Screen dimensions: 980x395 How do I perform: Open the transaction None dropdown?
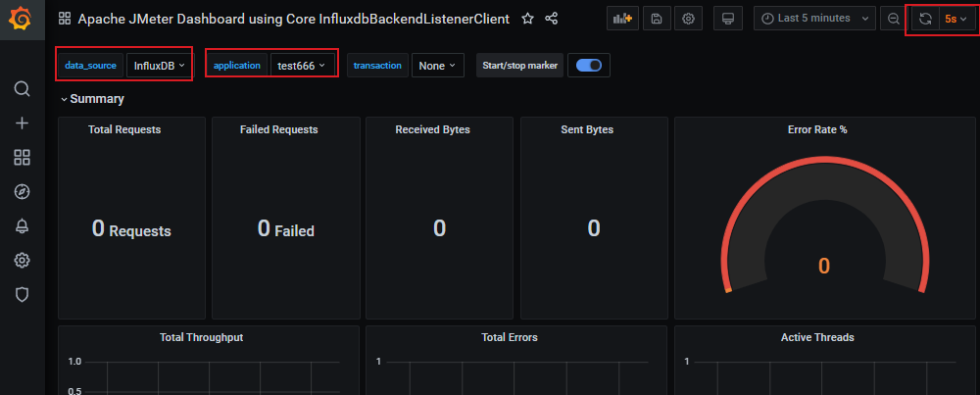pos(437,65)
